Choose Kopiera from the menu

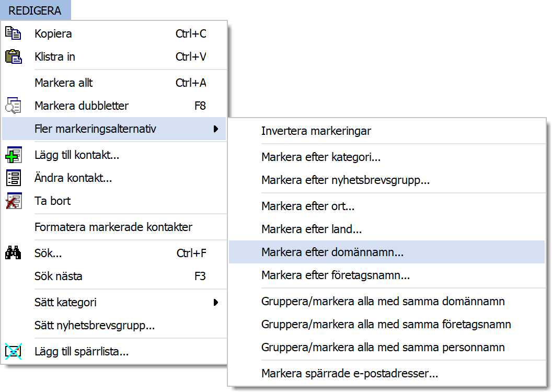tap(114, 33)
